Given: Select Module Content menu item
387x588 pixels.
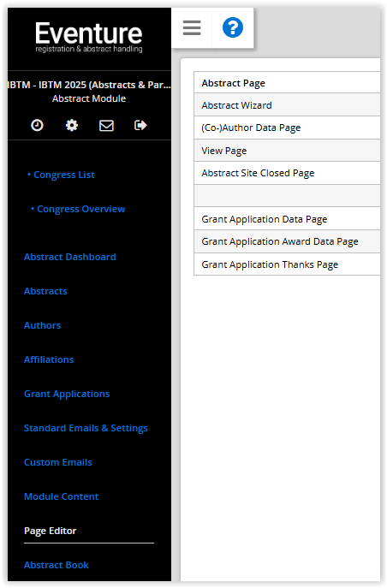Looking at the screenshot, I should (x=61, y=496).
